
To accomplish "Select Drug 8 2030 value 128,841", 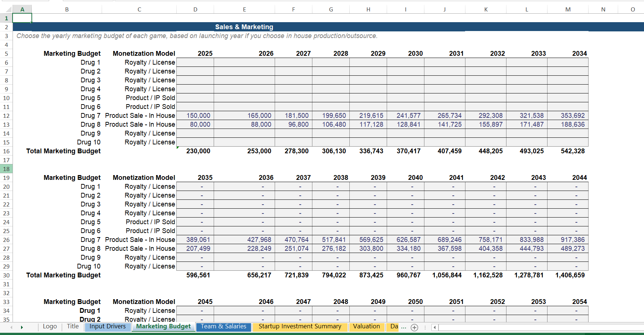I will 406,124.
